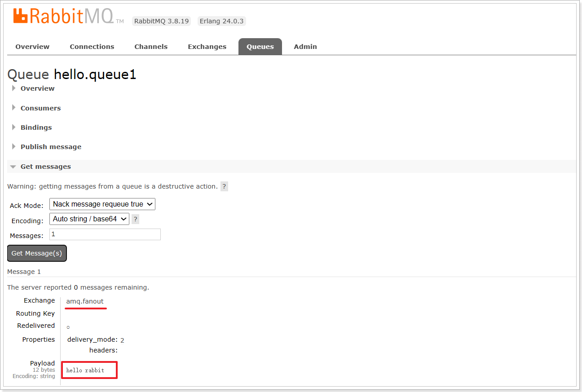Click the RabbitMQ logo
The image size is (582, 392).
point(68,17)
